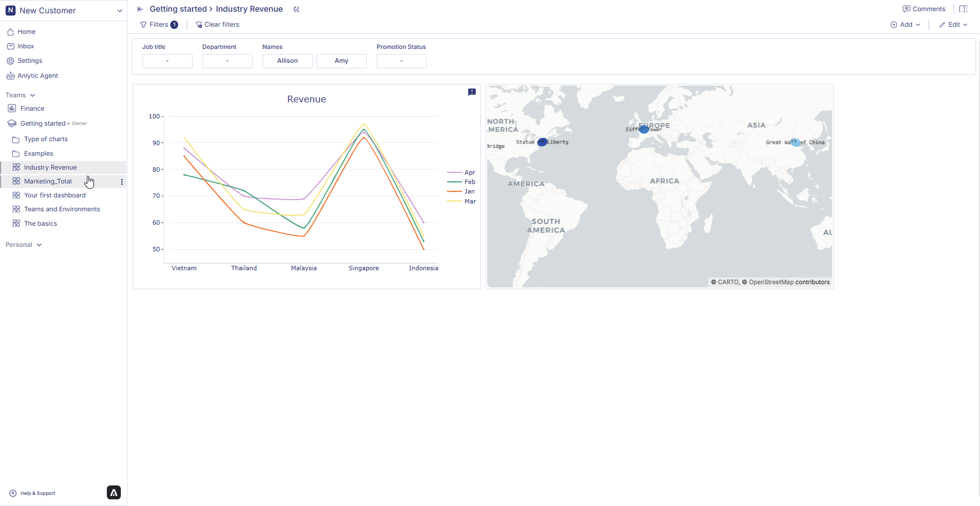Click the back arrow beside the breadcrumb
The image size is (980, 506).
tap(140, 9)
